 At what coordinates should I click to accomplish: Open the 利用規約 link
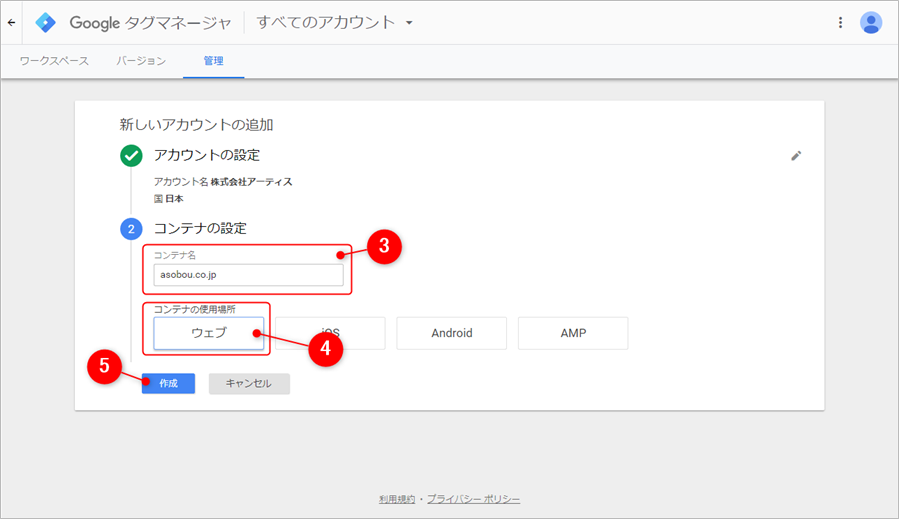[x=397, y=499]
